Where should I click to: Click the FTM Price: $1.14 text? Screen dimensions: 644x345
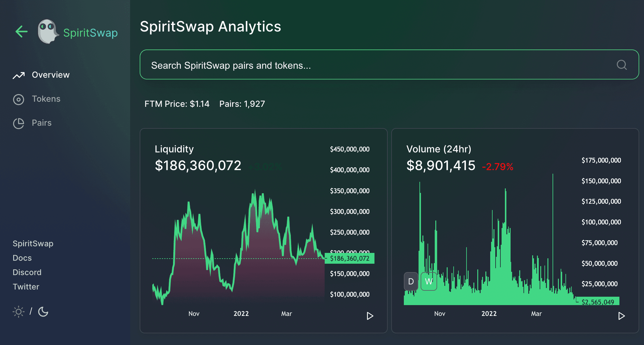point(177,104)
